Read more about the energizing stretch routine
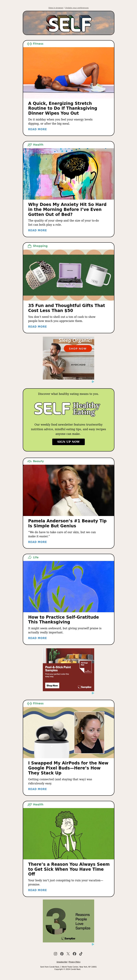Image resolution: width=137 pixels, height=980 pixels. 38,129
